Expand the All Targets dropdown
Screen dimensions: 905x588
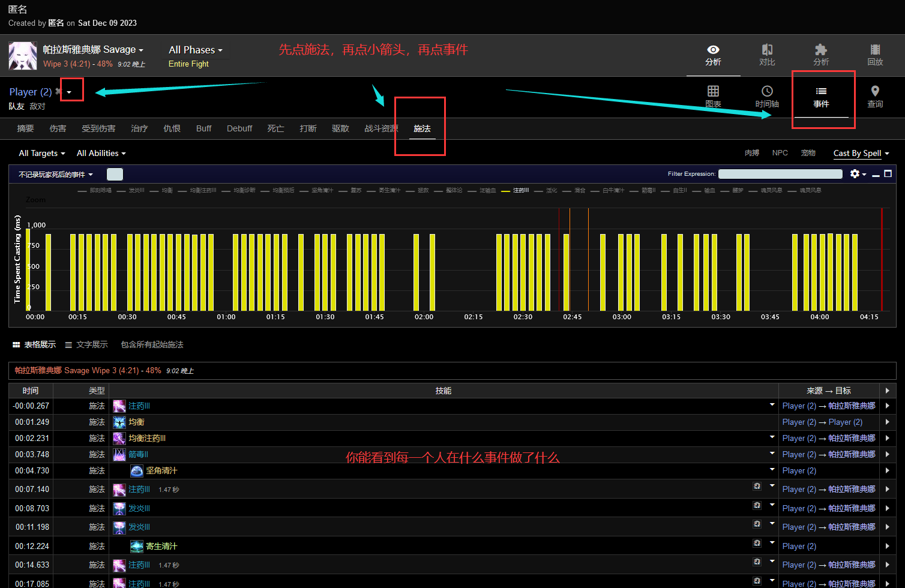(x=41, y=154)
